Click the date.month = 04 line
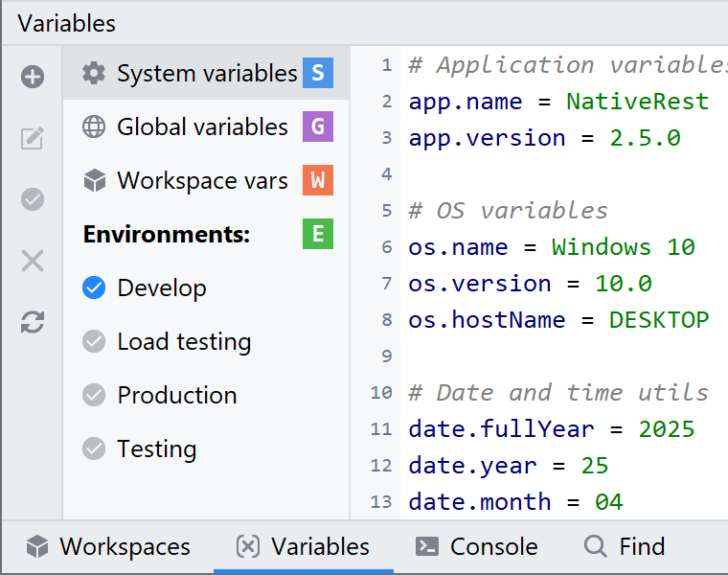 pos(515,502)
